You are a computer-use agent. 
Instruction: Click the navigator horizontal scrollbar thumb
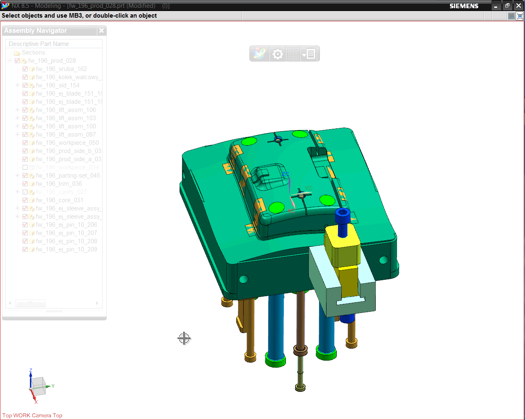[x=30, y=304]
